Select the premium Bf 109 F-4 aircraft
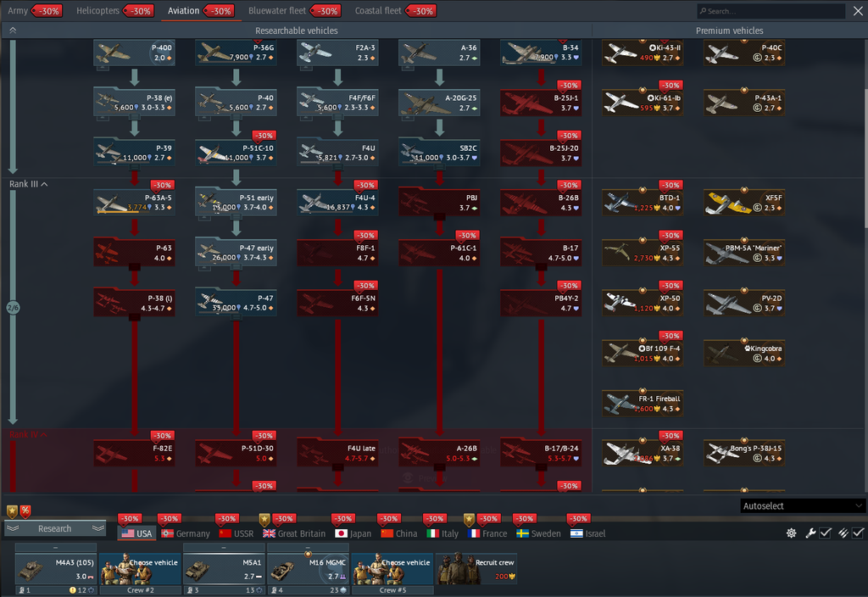The width and height of the screenshot is (868, 597). (x=643, y=354)
